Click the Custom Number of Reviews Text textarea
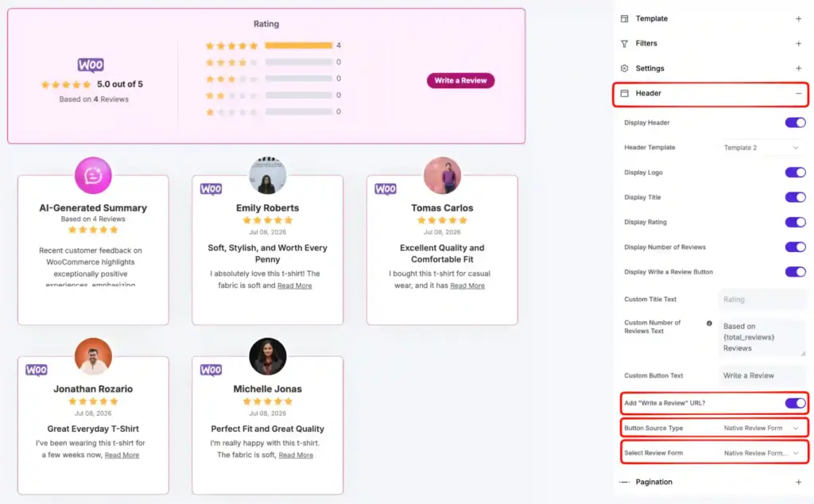 pos(762,337)
